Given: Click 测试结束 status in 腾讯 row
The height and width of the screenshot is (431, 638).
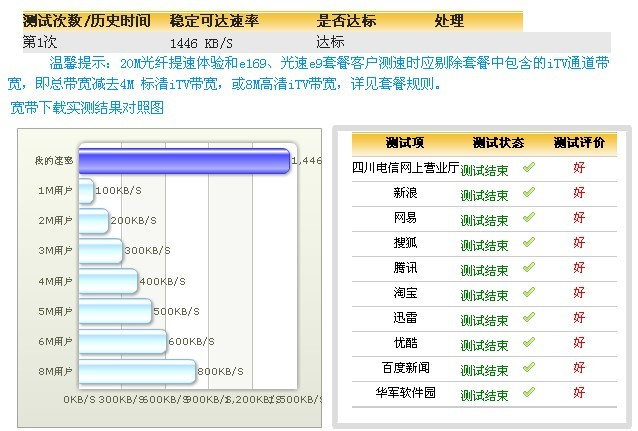Looking at the screenshot, I should 484,270.
